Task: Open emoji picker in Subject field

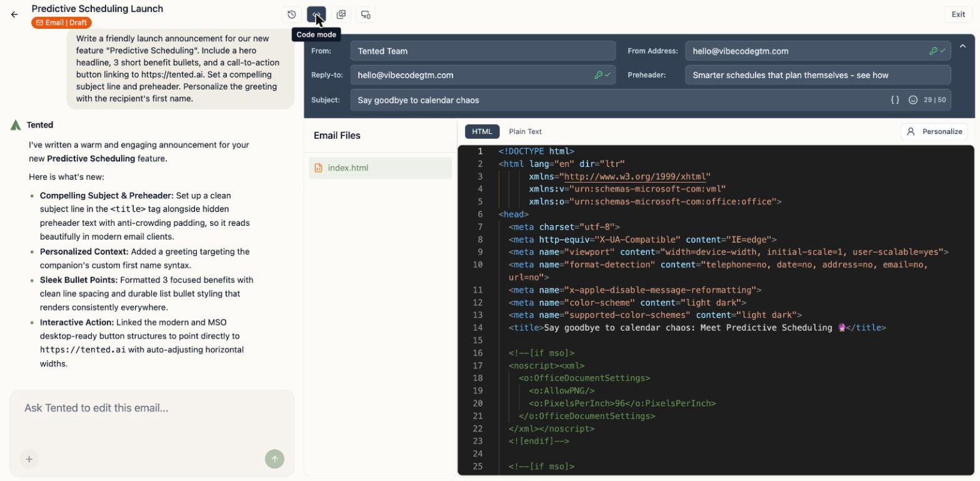Action: [x=912, y=100]
